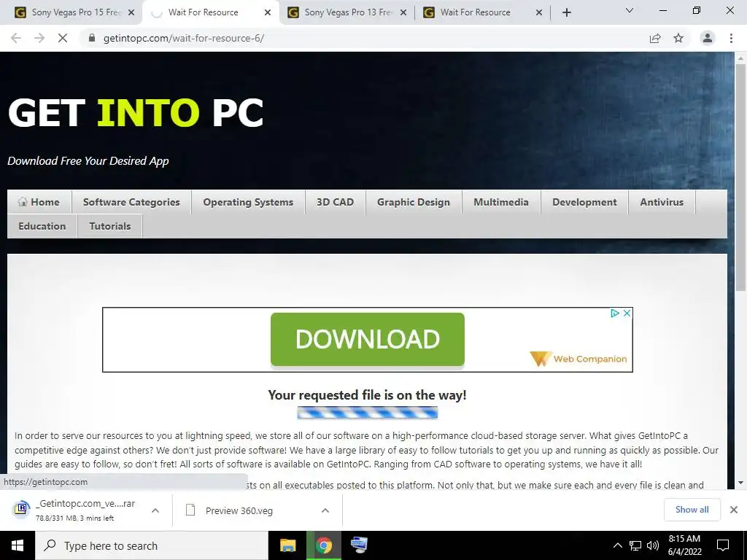This screenshot has width=747, height=560.
Task: Click the GET INTO PC site logo
Action: (x=136, y=113)
